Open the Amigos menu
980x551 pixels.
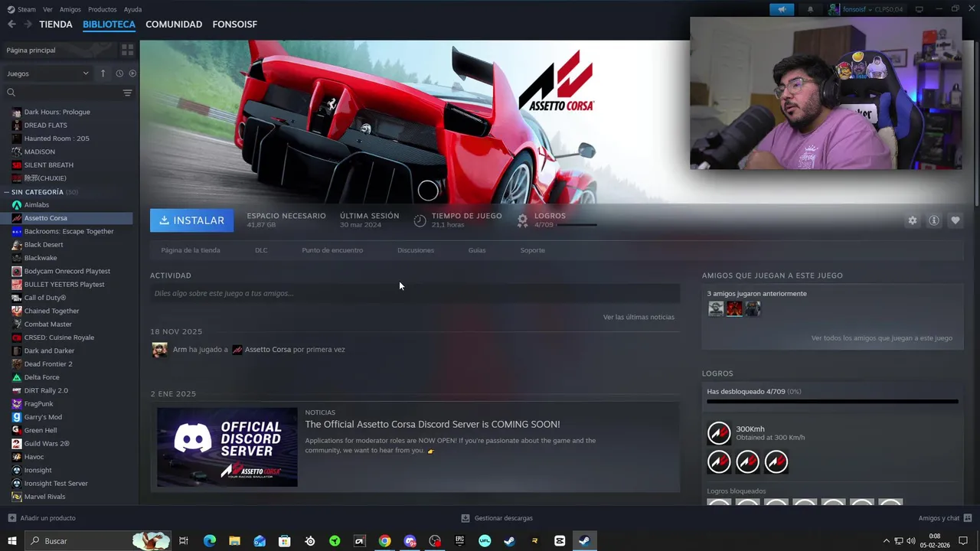(70, 9)
